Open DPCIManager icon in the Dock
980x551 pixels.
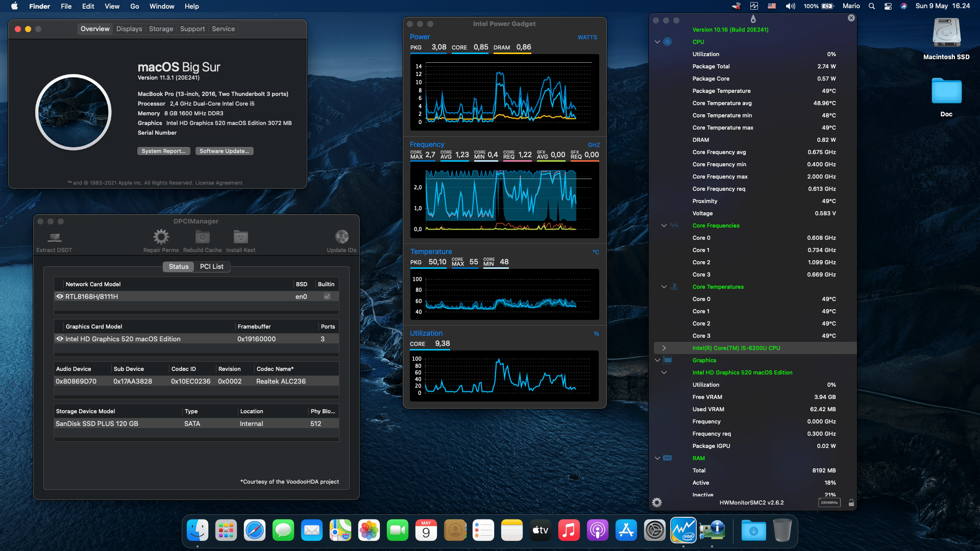point(712,531)
